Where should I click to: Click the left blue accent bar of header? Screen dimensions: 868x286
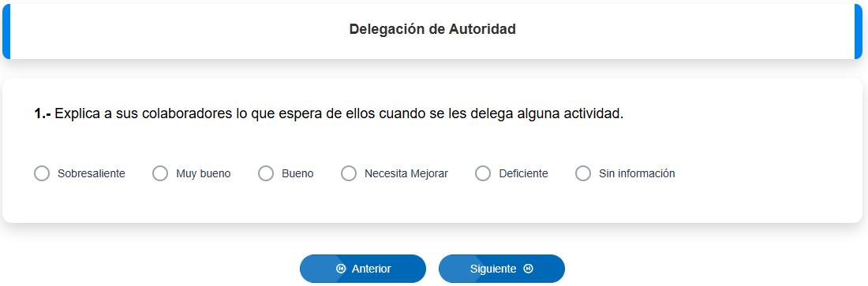click(6, 31)
